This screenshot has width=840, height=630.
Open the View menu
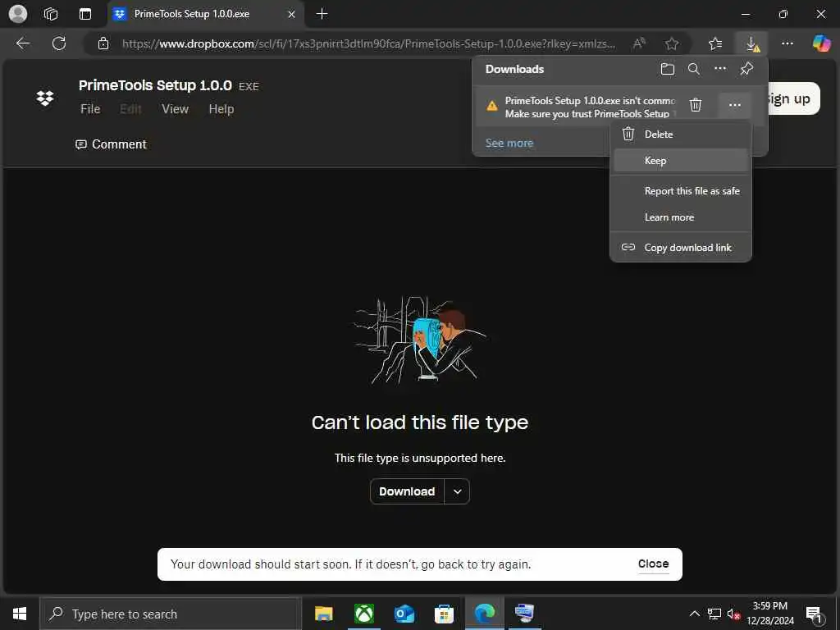(176, 109)
